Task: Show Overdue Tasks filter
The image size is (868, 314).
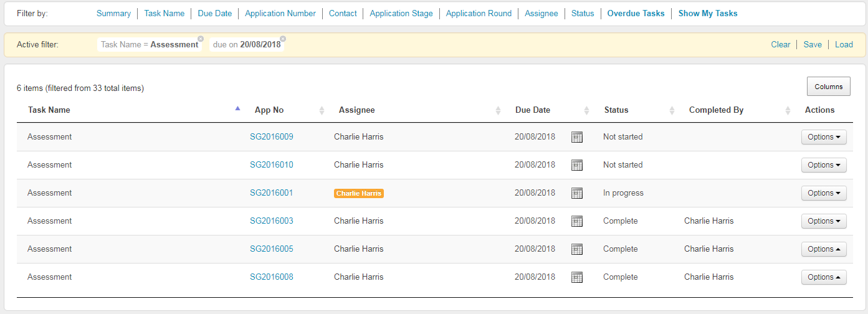Action: [636, 13]
